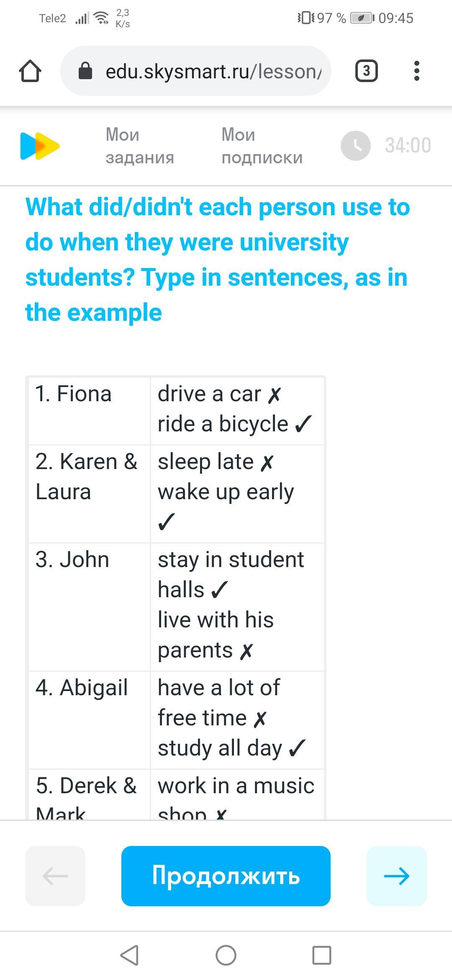Go to next task with right arrow
Screen dimensions: 452x980
click(x=396, y=876)
